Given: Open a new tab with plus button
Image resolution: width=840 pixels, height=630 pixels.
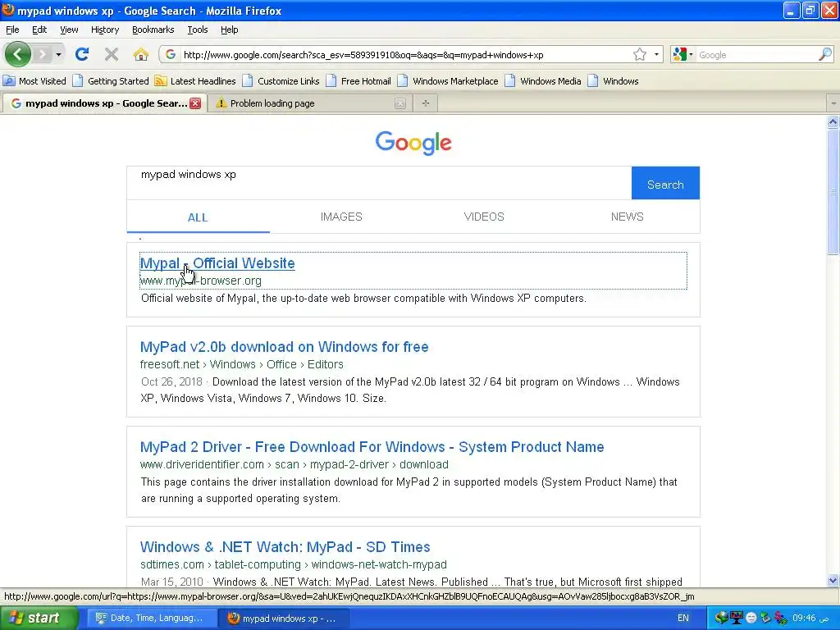Looking at the screenshot, I should (x=426, y=103).
